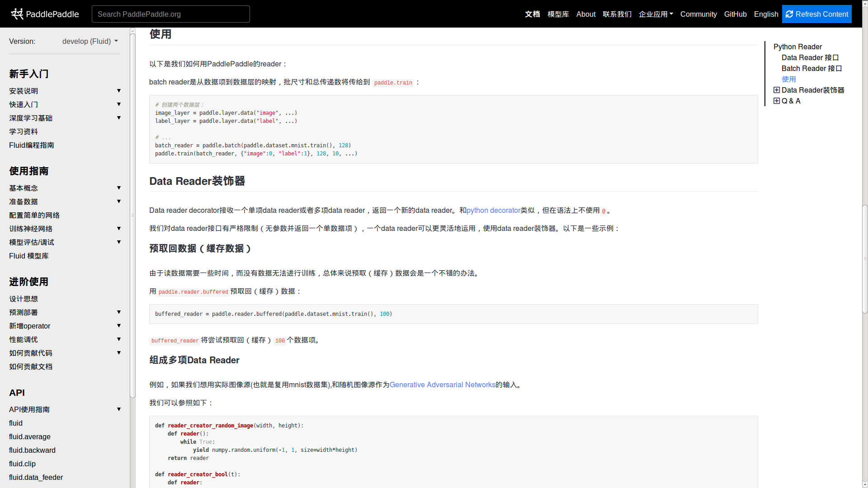
Task: Go to Community in top navigation
Action: (698, 14)
